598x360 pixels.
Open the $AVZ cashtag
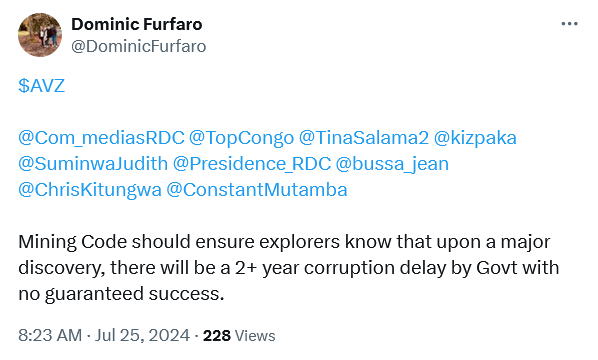(x=42, y=86)
